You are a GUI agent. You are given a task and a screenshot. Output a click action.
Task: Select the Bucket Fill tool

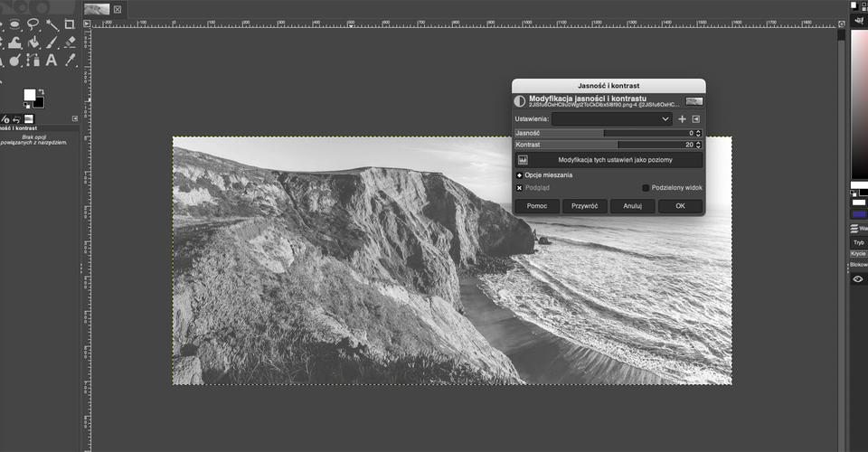33,42
